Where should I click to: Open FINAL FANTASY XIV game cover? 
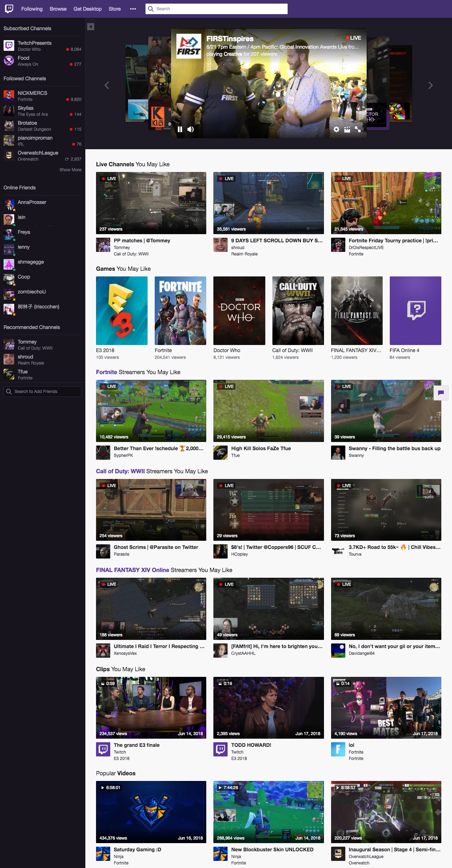click(x=357, y=311)
